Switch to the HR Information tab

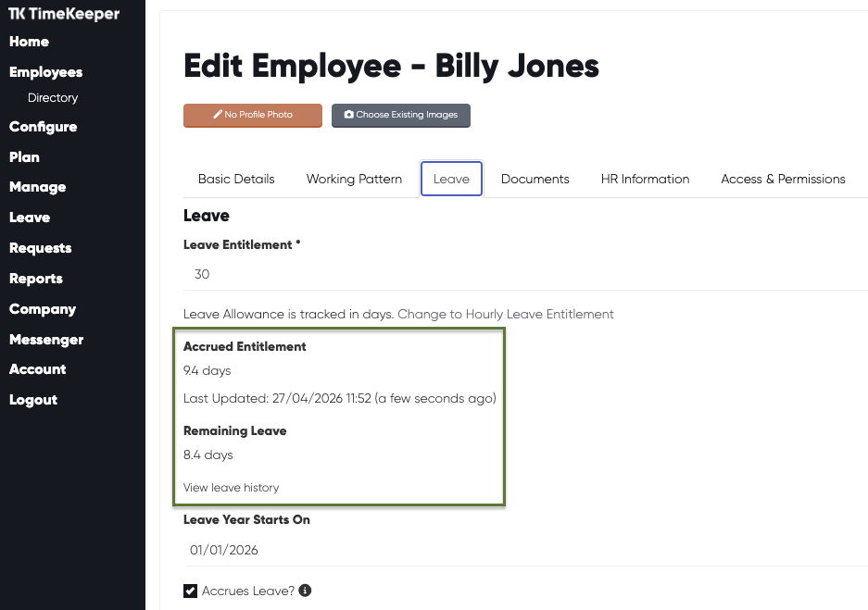645,179
